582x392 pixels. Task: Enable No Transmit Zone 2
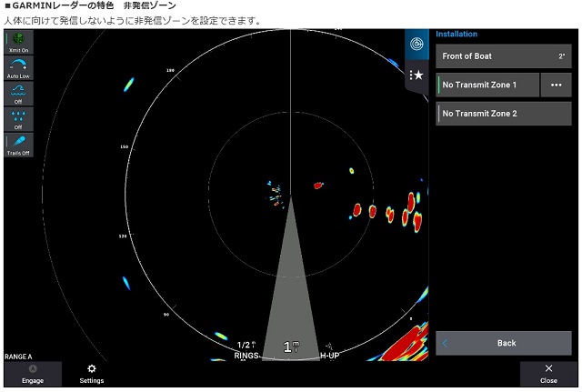503,114
